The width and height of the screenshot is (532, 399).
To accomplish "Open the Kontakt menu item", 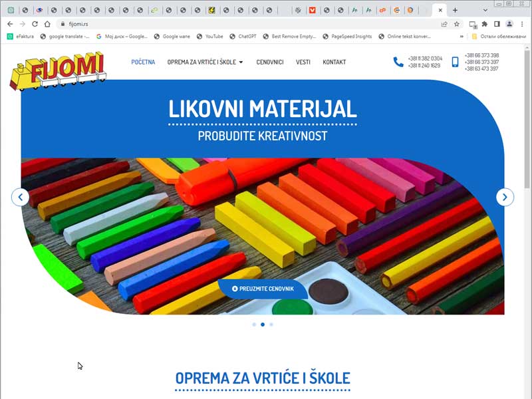I will click(x=334, y=62).
